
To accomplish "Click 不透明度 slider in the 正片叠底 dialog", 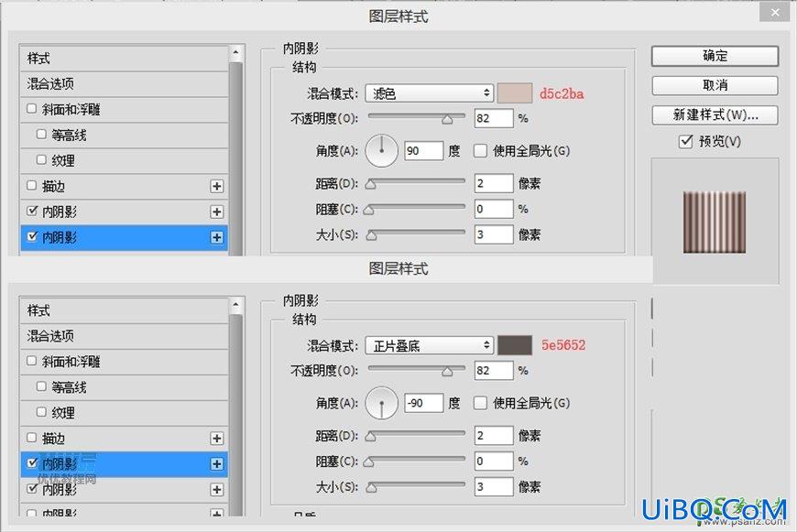I will coord(416,371).
